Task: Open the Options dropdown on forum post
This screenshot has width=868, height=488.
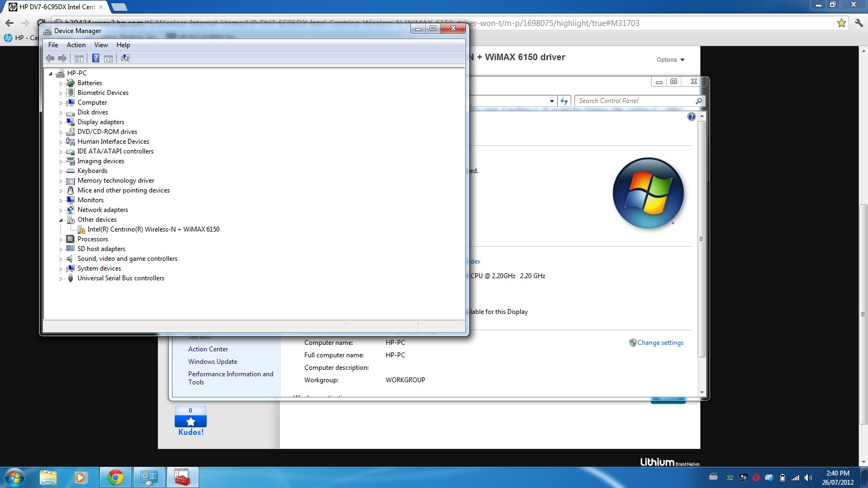Action: tap(671, 60)
